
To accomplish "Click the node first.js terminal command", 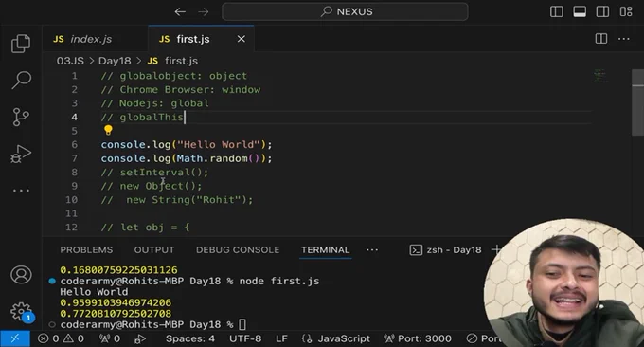I will [x=279, y=282].
